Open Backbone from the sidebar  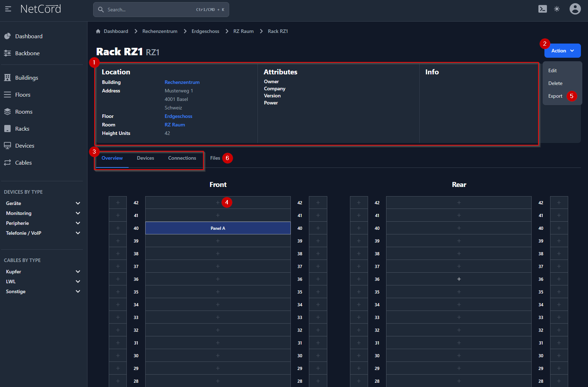pos(27,53)
